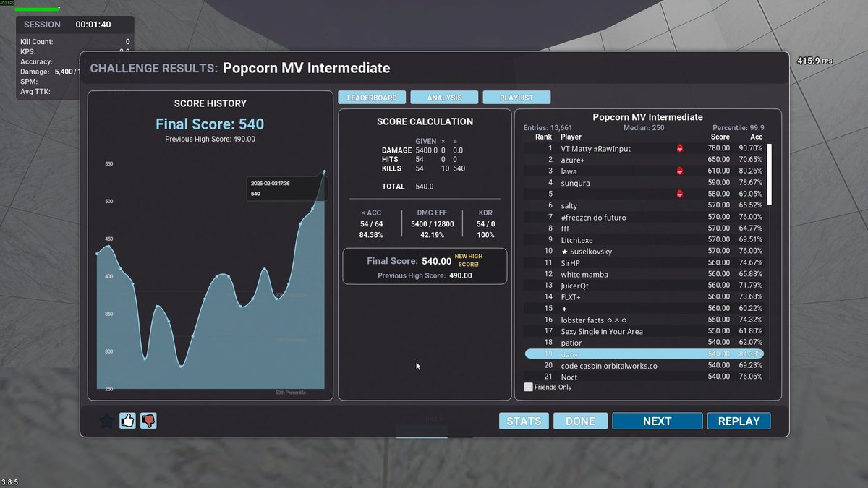
Task: Click VT Matty #RawInput player name
Action: coord(596,148)
